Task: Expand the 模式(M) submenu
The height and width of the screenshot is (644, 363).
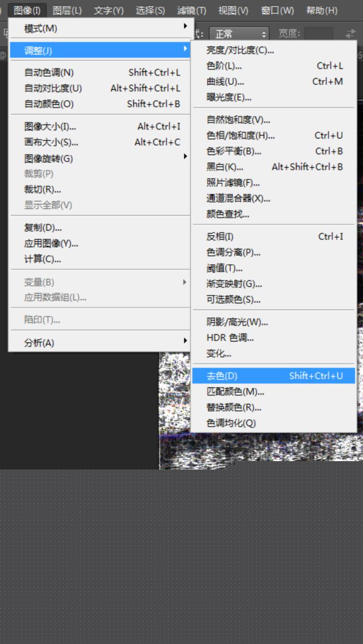Action: click(x=100, y=28)
